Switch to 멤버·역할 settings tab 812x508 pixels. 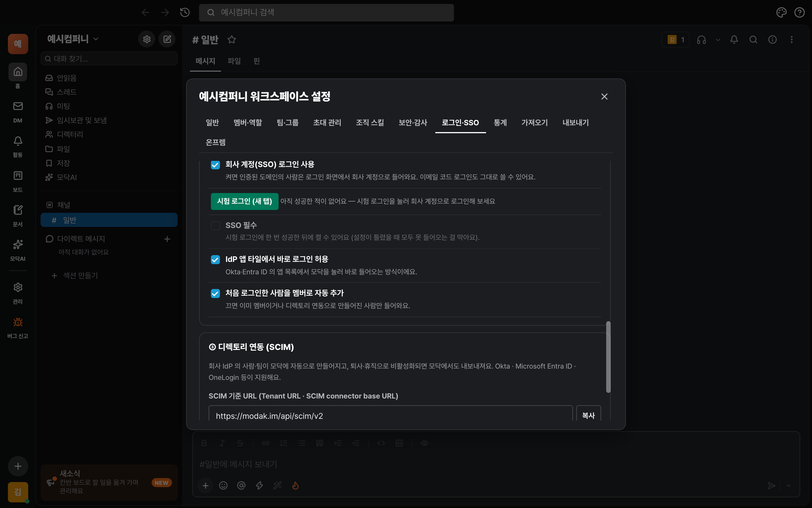pyautogui.click(x=248, y=123)
